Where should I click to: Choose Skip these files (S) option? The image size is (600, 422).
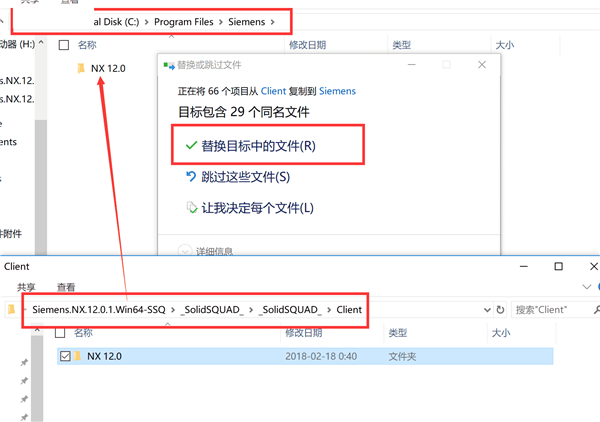tap(238, 177)
